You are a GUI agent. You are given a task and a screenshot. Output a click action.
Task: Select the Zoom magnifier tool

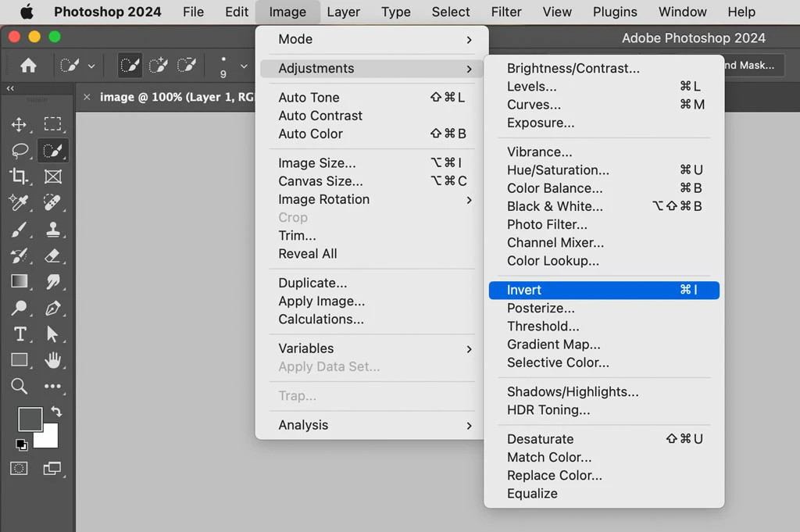click(20, 386)
